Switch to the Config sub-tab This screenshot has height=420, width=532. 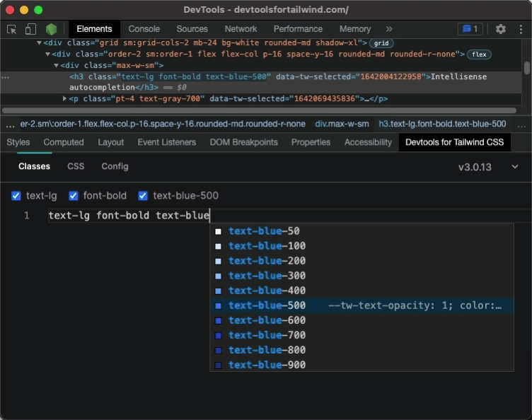coord(115,166)
